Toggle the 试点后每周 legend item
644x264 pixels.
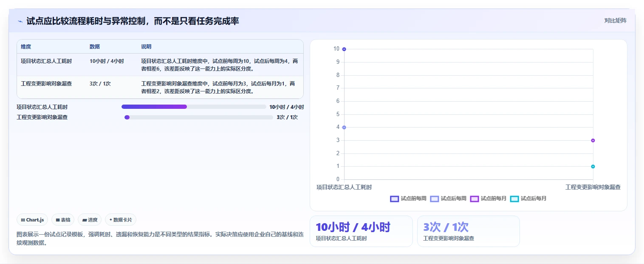tap(448, 199)
